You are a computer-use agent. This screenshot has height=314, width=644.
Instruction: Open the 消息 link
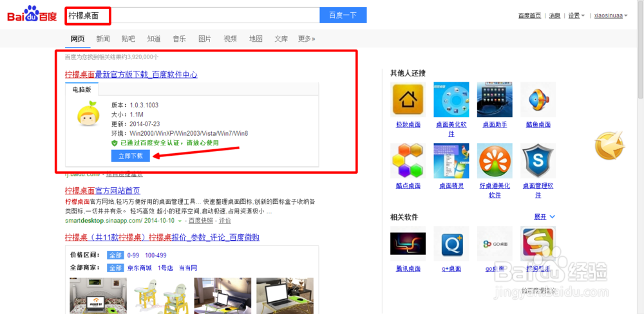pos(555,15)
